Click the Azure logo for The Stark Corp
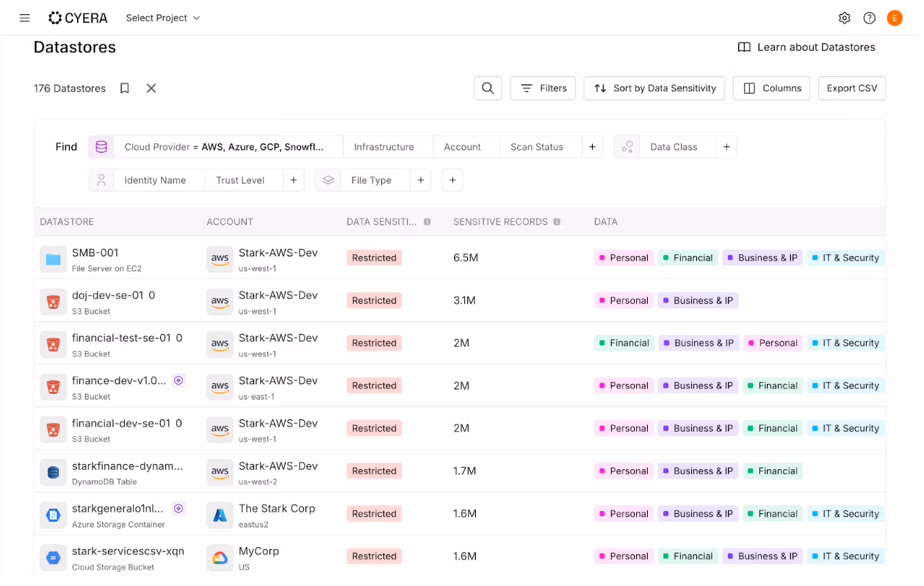 (220, 514)
